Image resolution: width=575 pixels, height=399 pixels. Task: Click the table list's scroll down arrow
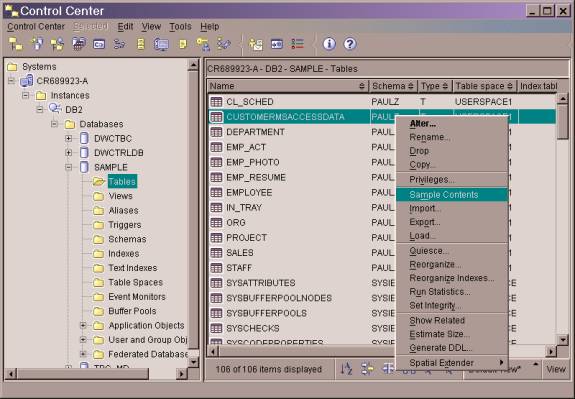point(563,340)
